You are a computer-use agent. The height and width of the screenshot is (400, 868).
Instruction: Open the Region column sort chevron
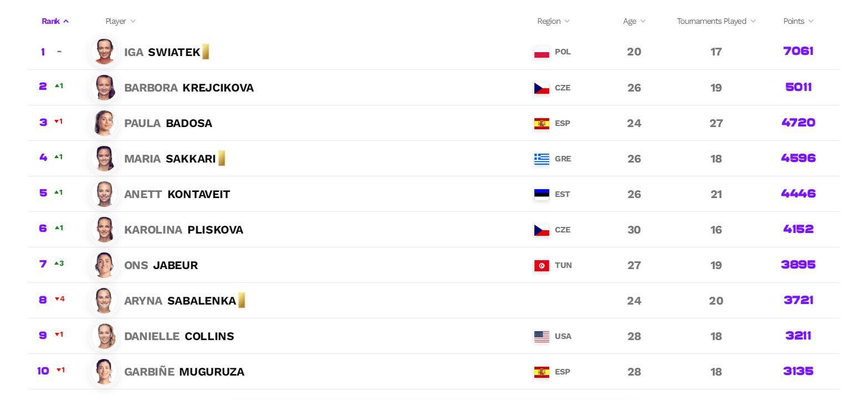[x=567, y=21]
